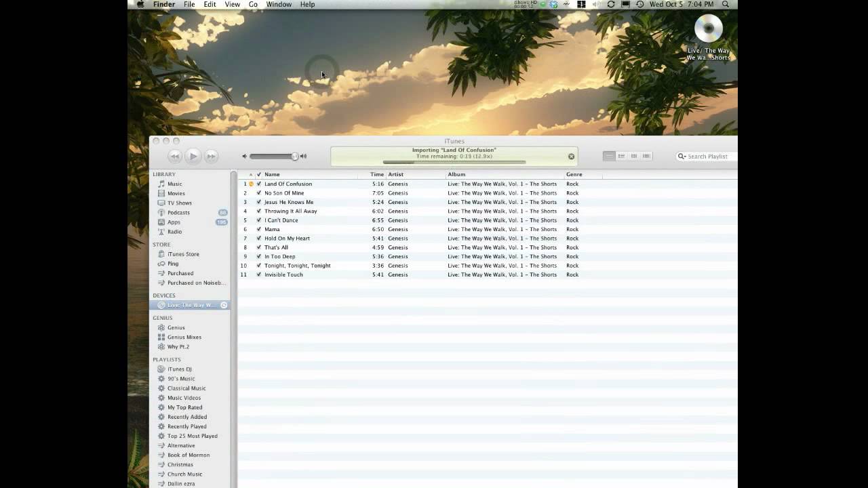Viewport: 868px width, 488px height.
Task: Open the iTunes Store
Action: click(x=183, y=254)
